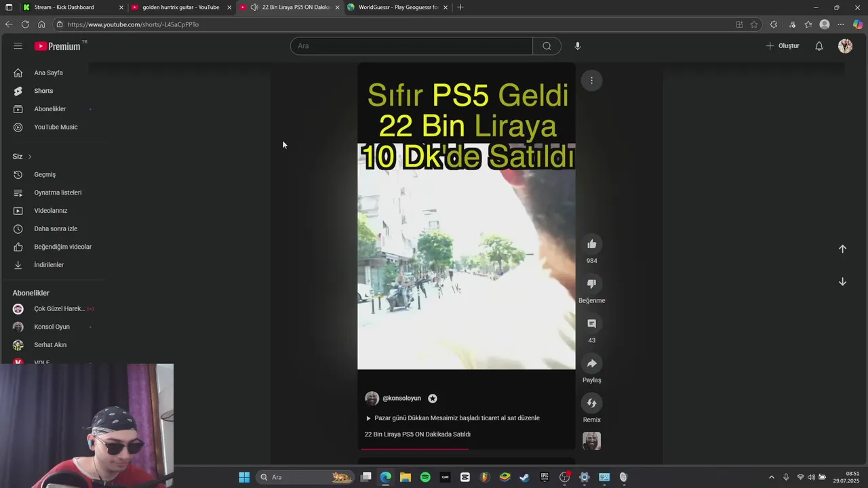Start voice search with the microphone

pyautogui.click(x=578, y=46)
